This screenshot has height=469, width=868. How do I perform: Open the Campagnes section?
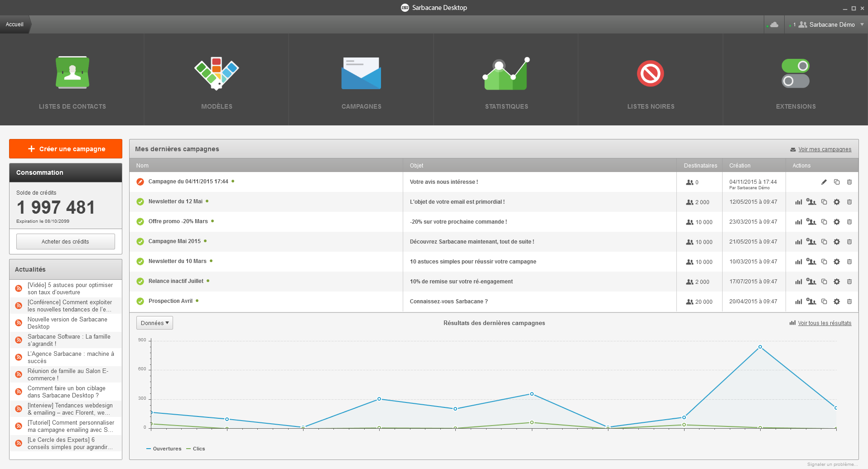point(361,81)
